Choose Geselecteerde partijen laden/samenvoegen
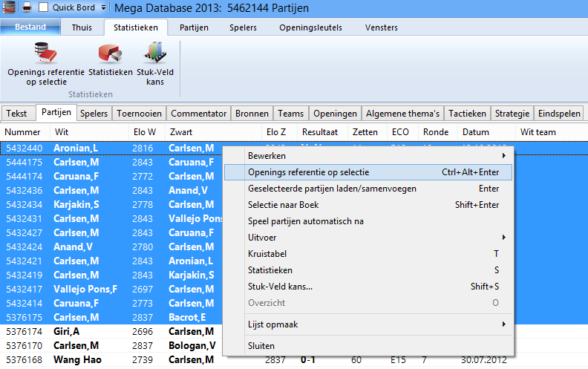Screen dimensions: 588x369 368,189
